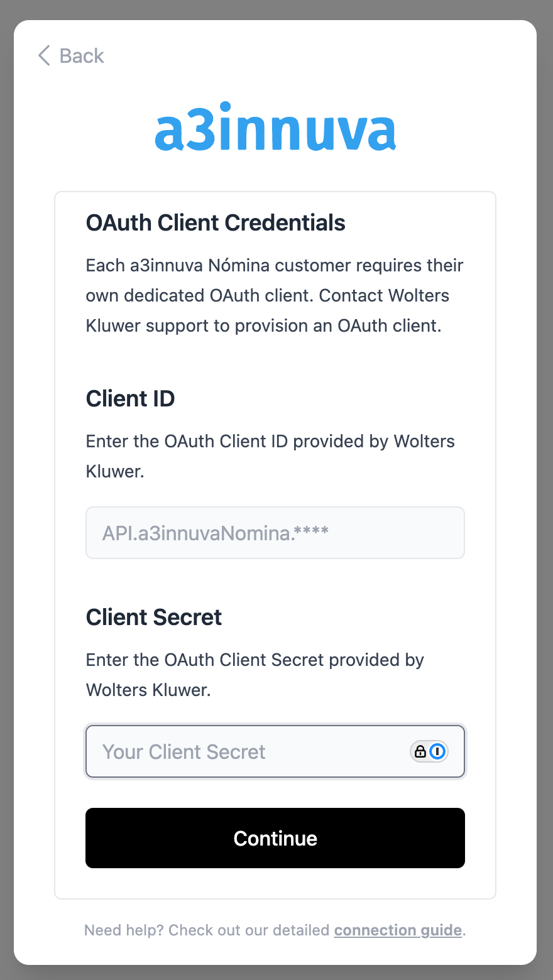This screenshot has width=553, height=980.
Task: Click the 'Continue' text on the button
Action: 275,838
